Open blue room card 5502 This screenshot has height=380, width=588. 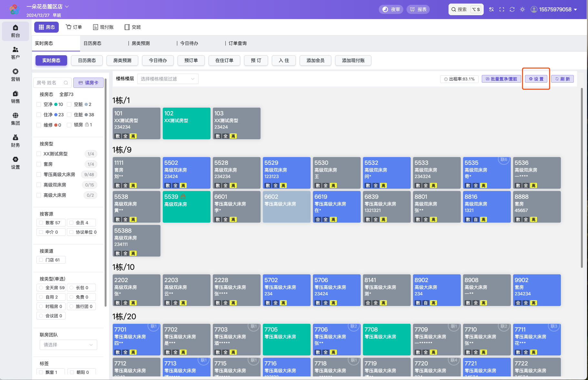187,173
